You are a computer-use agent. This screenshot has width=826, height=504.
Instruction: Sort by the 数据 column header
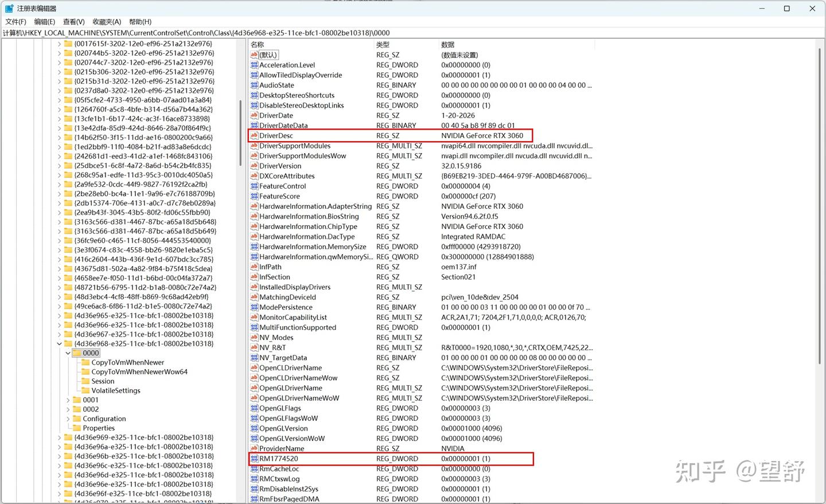tap(516, 45)
